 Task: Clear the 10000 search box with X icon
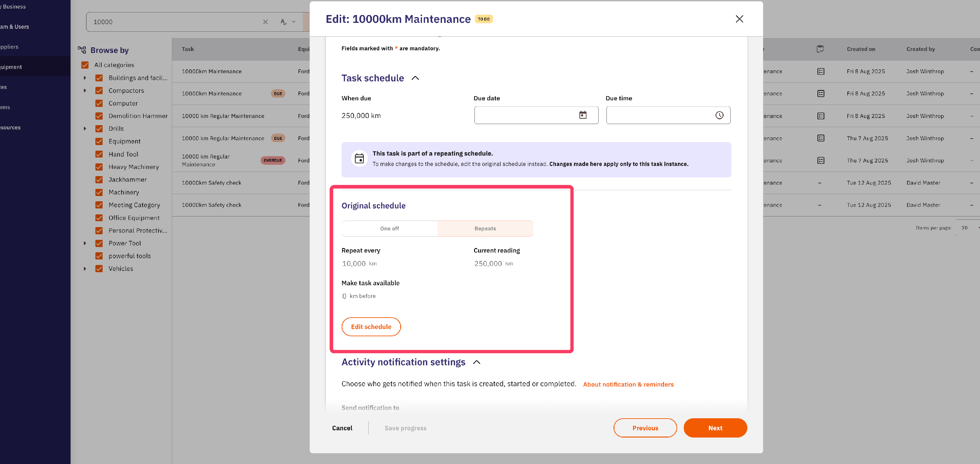266,22
